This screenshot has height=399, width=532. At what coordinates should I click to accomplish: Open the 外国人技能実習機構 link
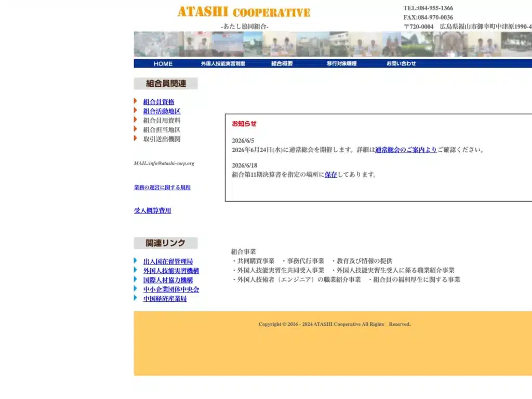[171, 271]
